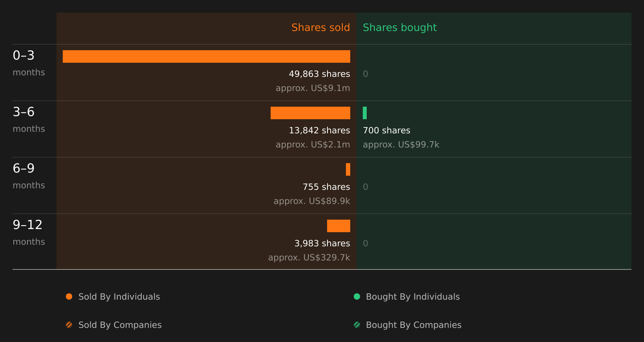Click the striped Bought By Companies legend icon
Image resolution: width=644 pixels, height=342 pixels.
click(x=357, y=325)
